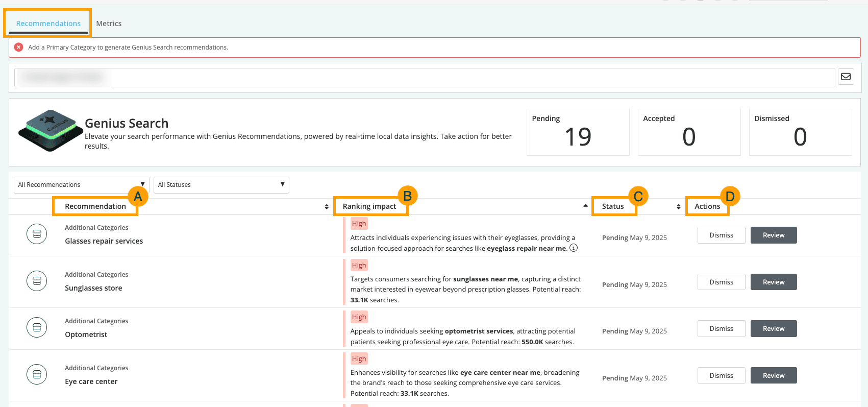
Task: Sort by Ranking impact column arrow
Action: pos(585,206)
